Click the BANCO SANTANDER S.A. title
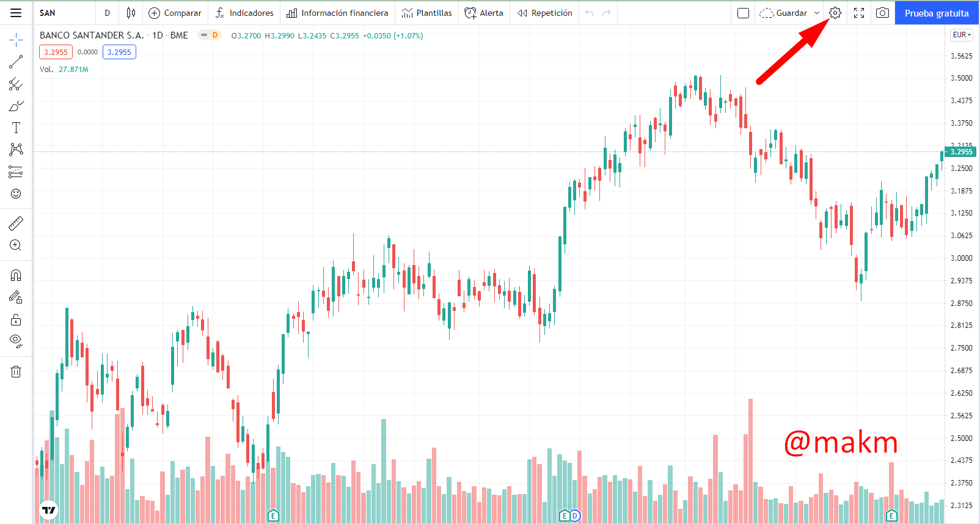 [92, 35]
